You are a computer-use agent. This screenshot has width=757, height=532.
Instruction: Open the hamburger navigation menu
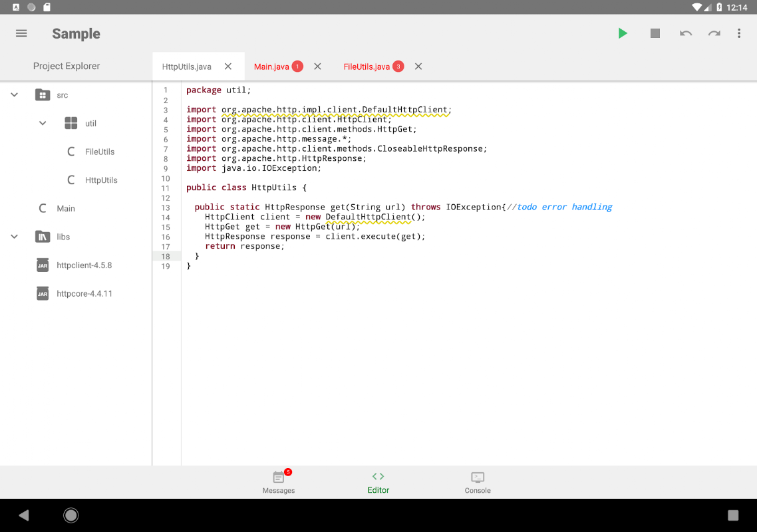click(21, 33)
